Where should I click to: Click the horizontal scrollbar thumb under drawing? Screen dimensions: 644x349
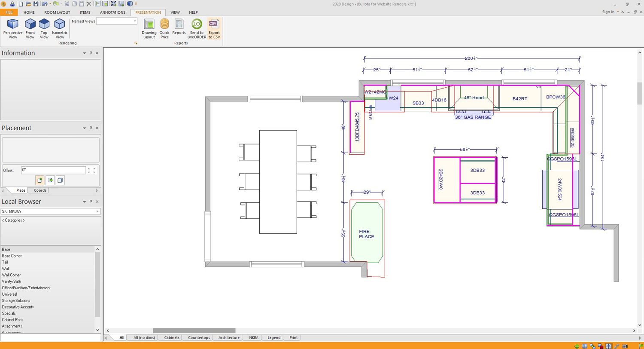coord(194,331)
